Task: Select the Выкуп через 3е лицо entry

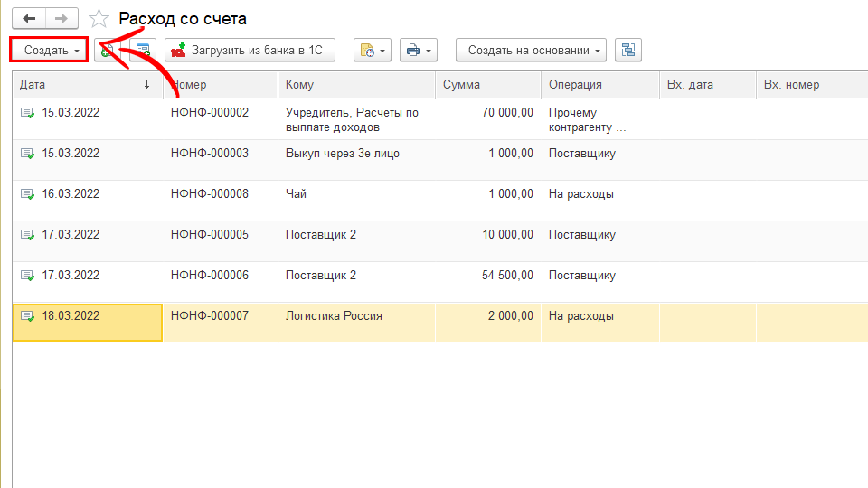Action: click(342, 154)
